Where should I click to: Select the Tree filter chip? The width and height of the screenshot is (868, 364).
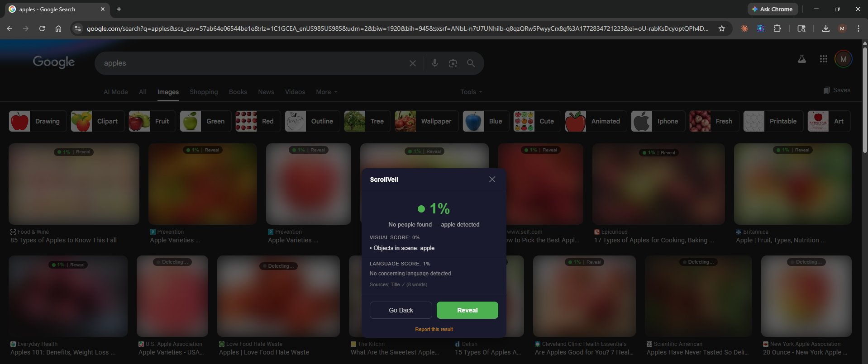[x=367, y=121]
